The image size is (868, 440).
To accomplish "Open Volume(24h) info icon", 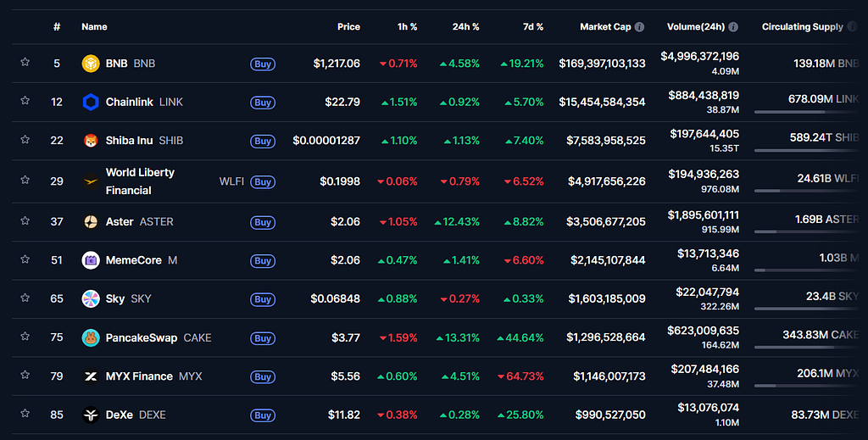I will 733,27.
